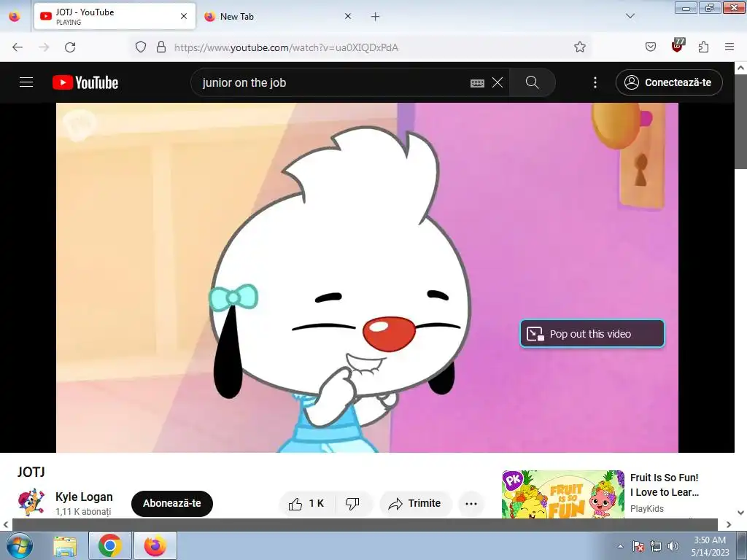Open Windows Explorer from taskbar
The height and width of the screenshot is (560, 747).
point(65,545)
